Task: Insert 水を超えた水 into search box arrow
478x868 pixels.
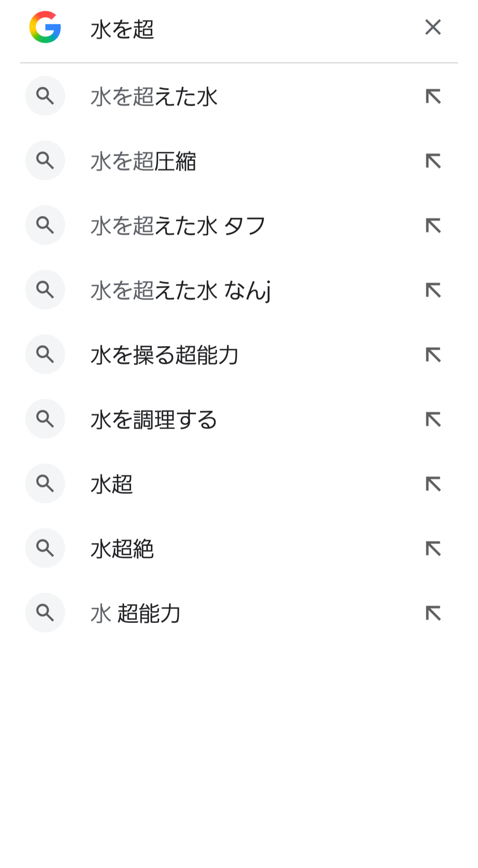Action: click(x=433, y=96)
